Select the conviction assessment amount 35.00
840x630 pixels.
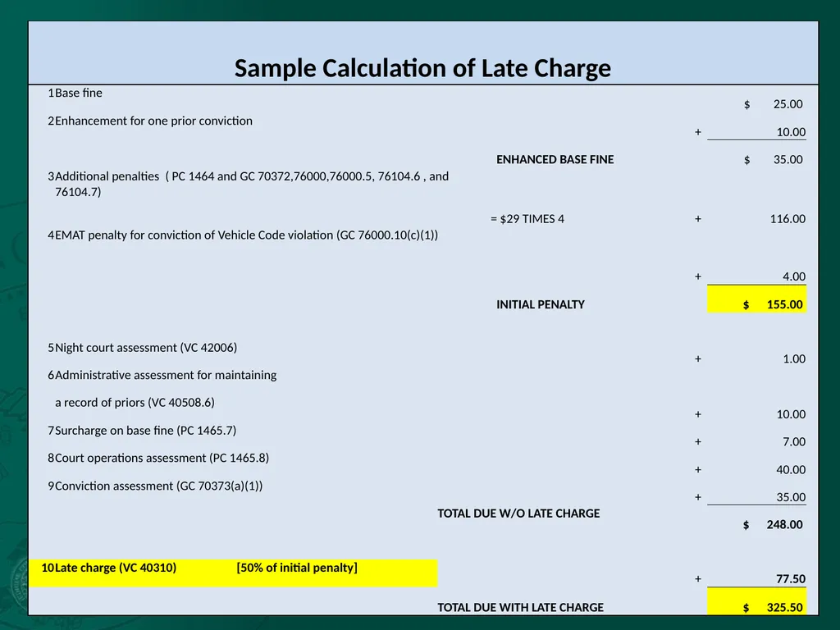click(791, 497)
